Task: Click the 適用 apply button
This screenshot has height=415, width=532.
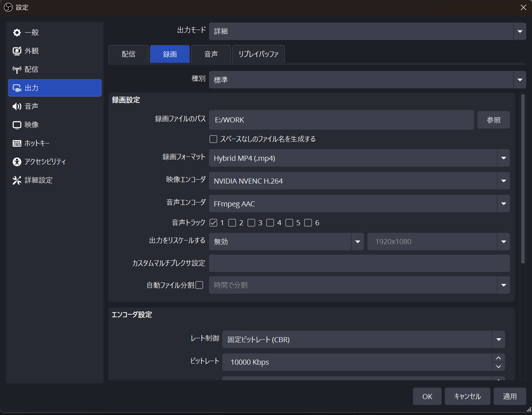Action: (510, 396)
